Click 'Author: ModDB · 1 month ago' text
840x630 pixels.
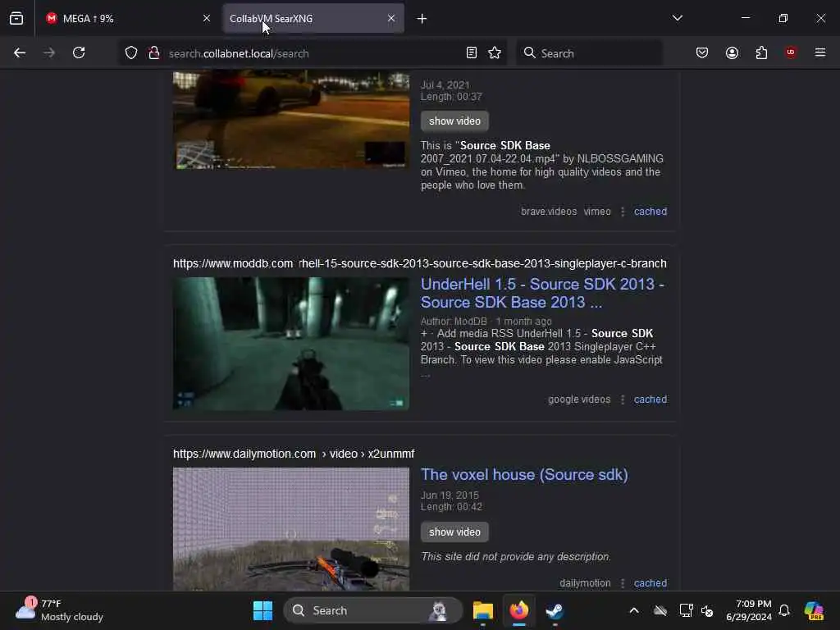coord(486,321)
